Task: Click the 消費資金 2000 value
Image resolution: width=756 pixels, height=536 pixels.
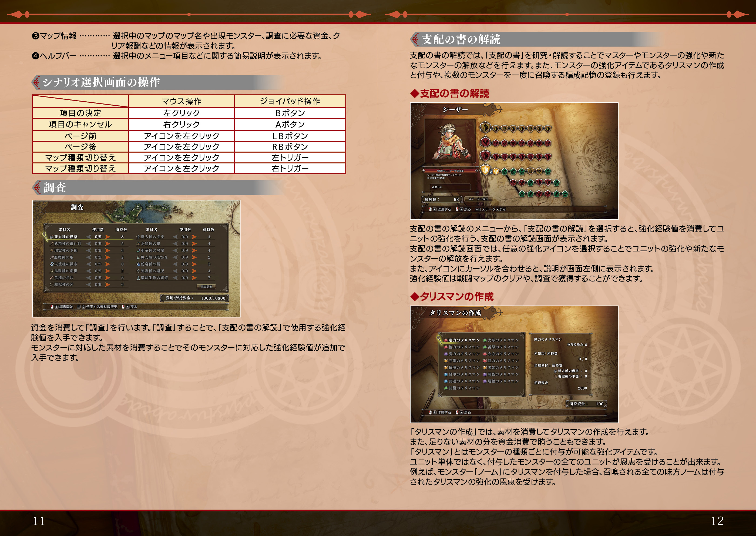Action: tap(582, 388)
